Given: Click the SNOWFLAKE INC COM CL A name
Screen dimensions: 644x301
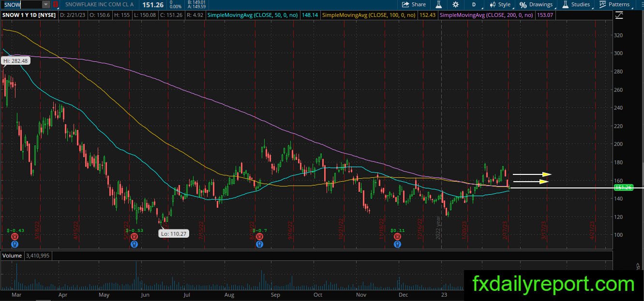Looking at the screenshot, I should click(x=99, y=4).
